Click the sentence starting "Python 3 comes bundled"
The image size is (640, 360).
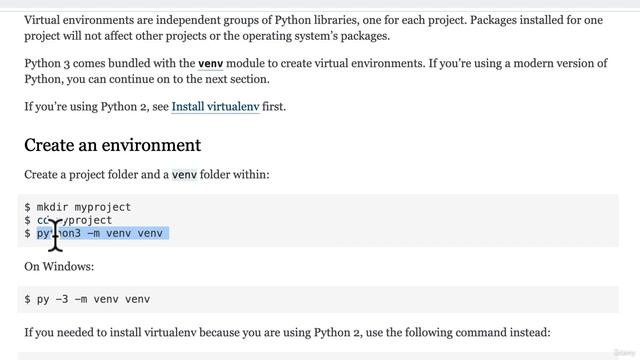(x=316, y=71)
